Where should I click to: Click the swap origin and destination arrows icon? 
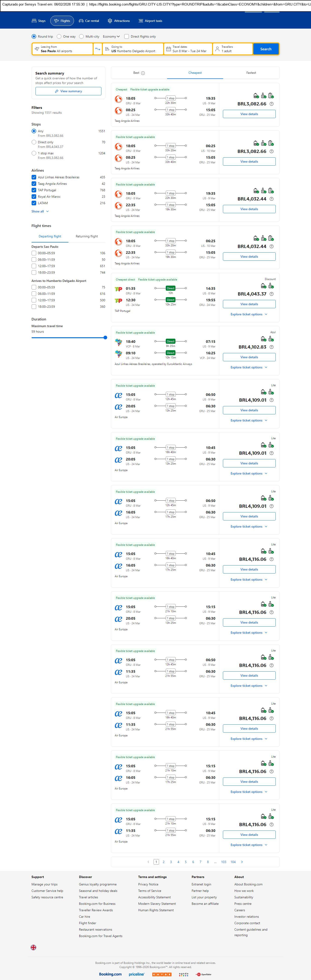coord(98,49)
